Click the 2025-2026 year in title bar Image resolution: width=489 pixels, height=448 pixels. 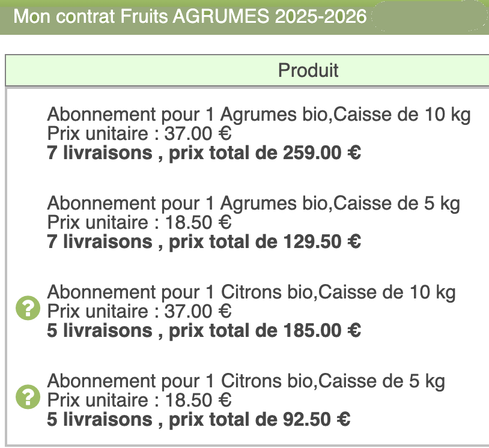[321, 16]
